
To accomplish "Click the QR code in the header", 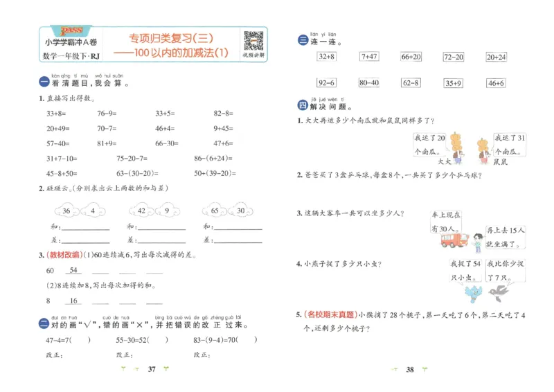I will (x=253, y=41).
